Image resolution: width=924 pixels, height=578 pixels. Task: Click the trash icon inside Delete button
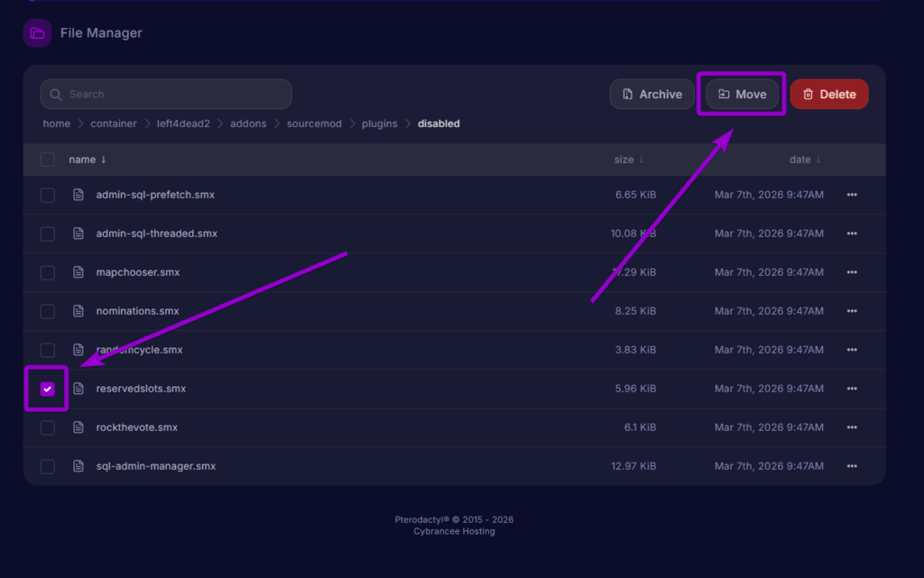pos(807,93)
